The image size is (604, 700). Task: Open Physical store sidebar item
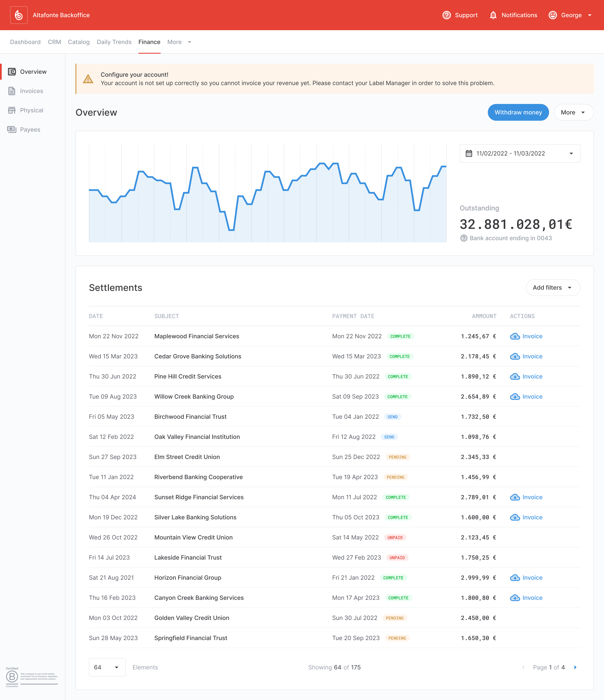(x=31, y=110)
